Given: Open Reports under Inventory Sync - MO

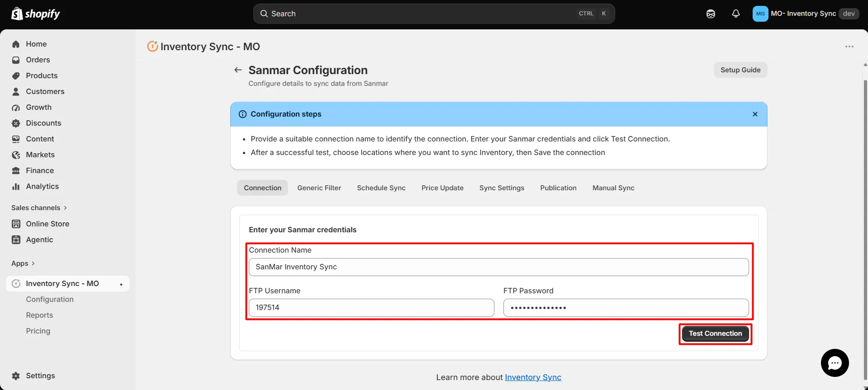Looking at the screenshot, I should coord(39,315).
